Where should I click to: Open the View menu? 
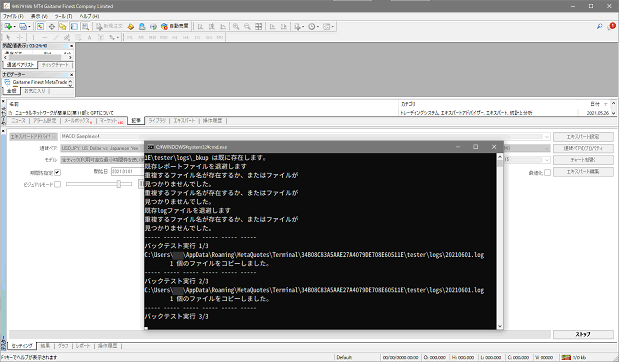[x=39, y=16]
